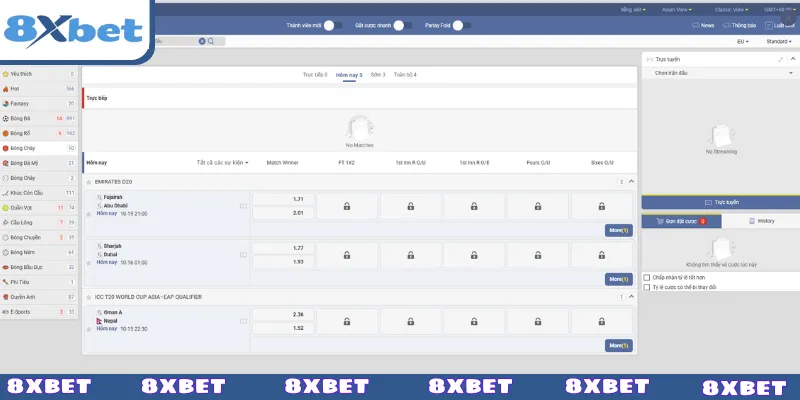This screenshot has height=400, width=800.
Task: Open the Tiếng Việt language dropdown
Action: click(633, 10)
